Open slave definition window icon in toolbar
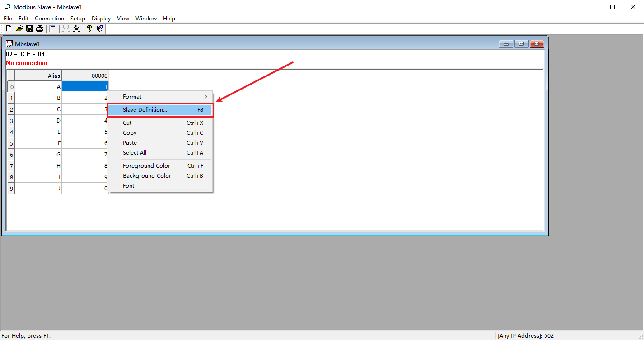The height and width of the screenshot is (340, 644). 52,29
